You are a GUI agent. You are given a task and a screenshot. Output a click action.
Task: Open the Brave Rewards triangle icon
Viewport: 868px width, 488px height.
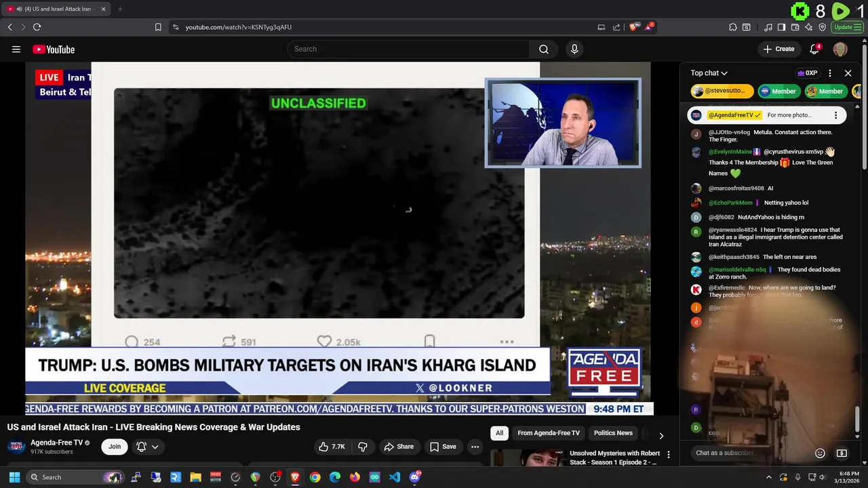coord(650,27)
